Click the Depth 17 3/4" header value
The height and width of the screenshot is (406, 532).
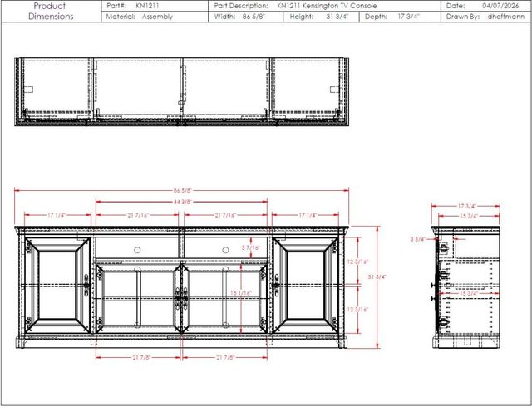pyautogui.click(x=409, y=17)
